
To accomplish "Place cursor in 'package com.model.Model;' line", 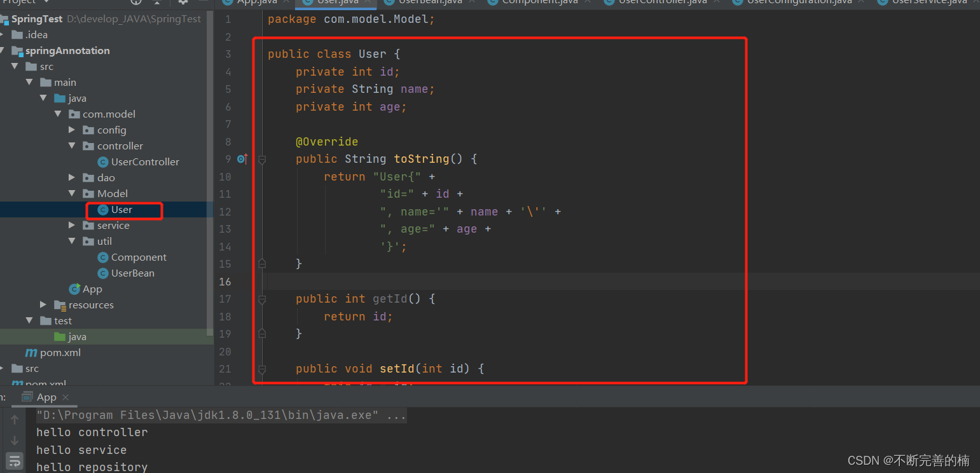I will [x=351, y=19].
